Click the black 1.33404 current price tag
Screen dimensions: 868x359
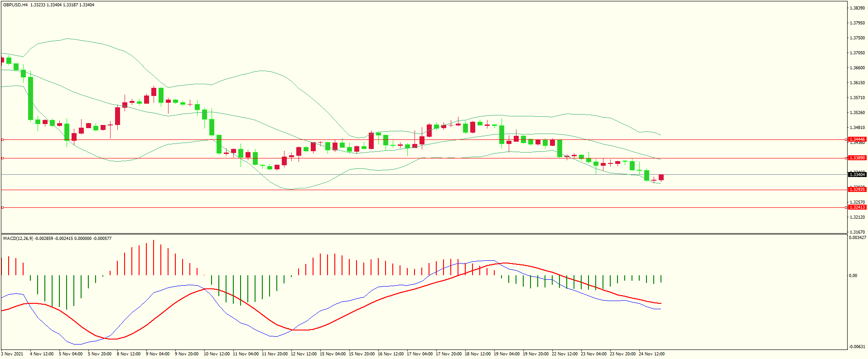click(857, 175)
